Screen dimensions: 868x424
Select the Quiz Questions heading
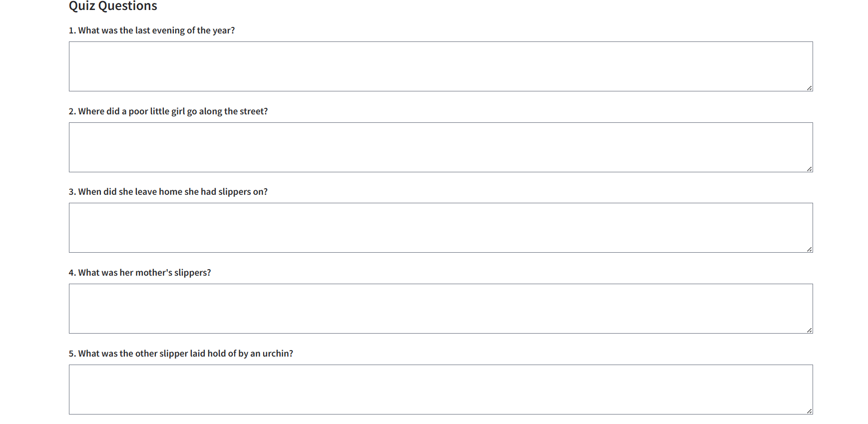[113, 6]
